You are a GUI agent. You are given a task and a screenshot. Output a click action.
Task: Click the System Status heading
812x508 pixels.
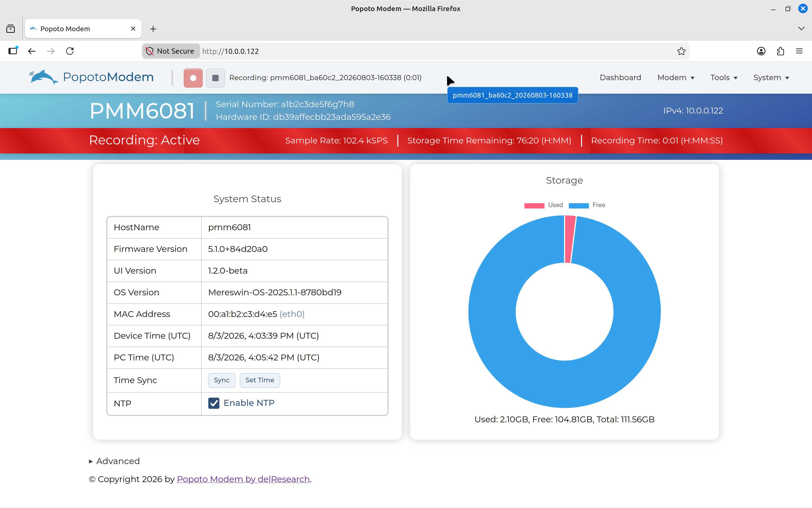point(247,199)
